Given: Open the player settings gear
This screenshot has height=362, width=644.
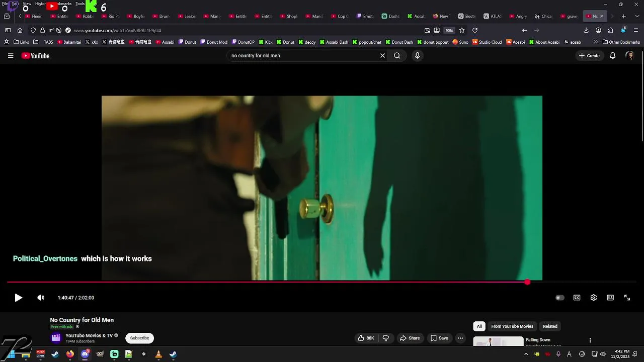Looking at the screenshot, I should click(x=593, y=298).
